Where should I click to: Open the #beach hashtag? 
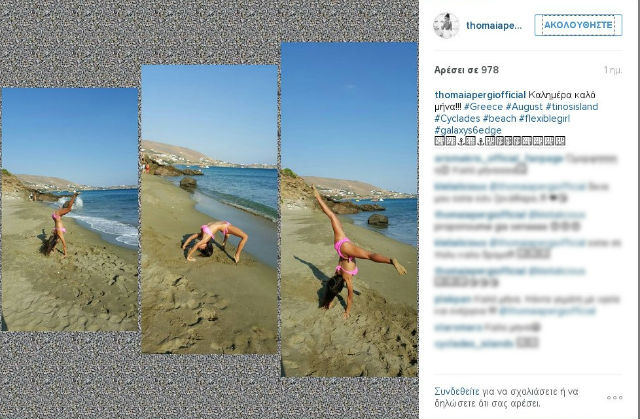tap(500, 118)
